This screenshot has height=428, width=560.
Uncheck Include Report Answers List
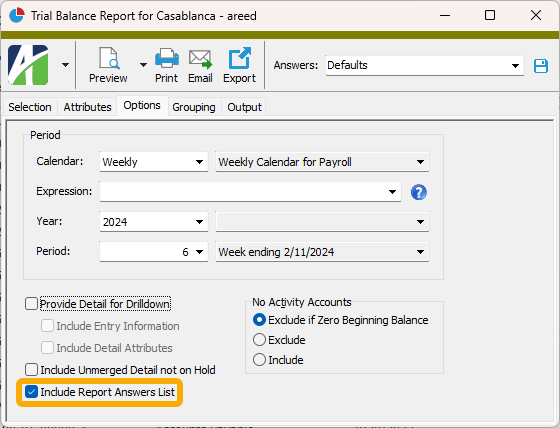(31, 392)
